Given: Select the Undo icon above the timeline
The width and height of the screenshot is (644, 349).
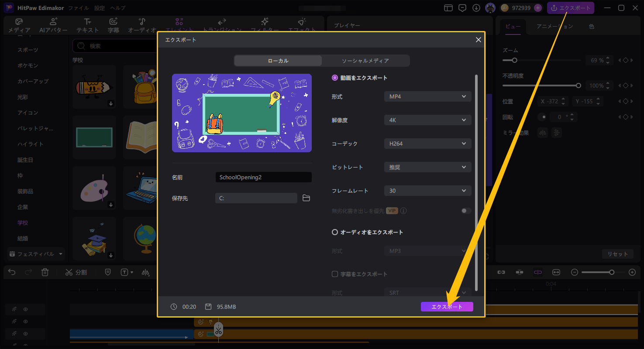Looking at the screenshot, I should click(11, 272).
